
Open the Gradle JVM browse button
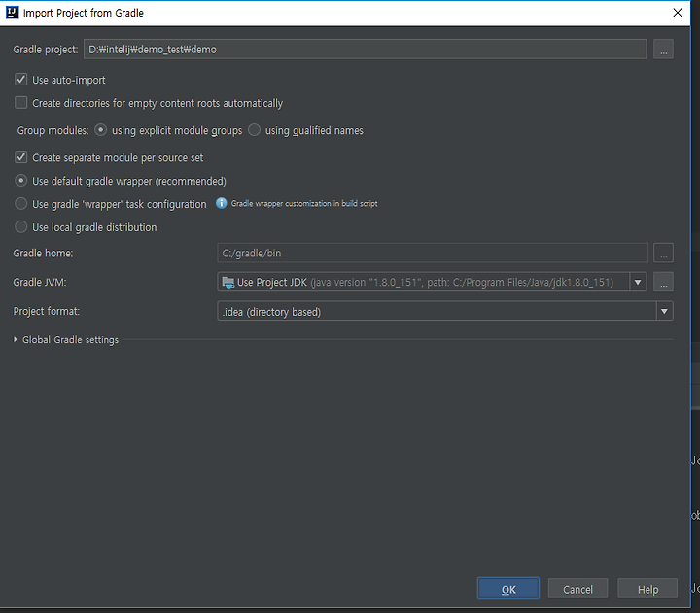coord(663,282)
